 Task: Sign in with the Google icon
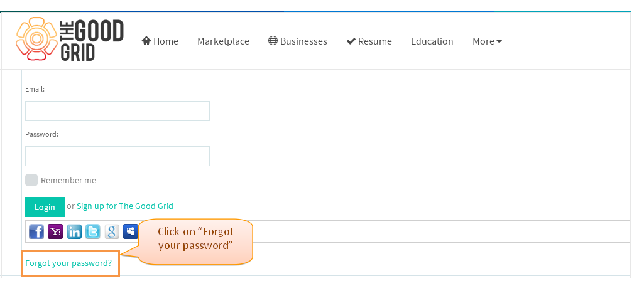click(x=112, y=232)
